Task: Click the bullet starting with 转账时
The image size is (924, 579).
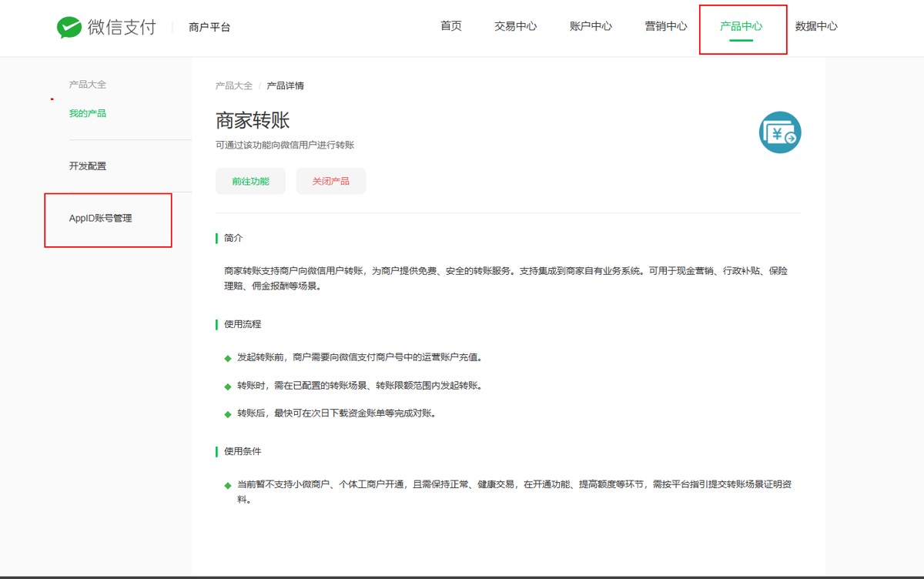Action: pos(360,385)
